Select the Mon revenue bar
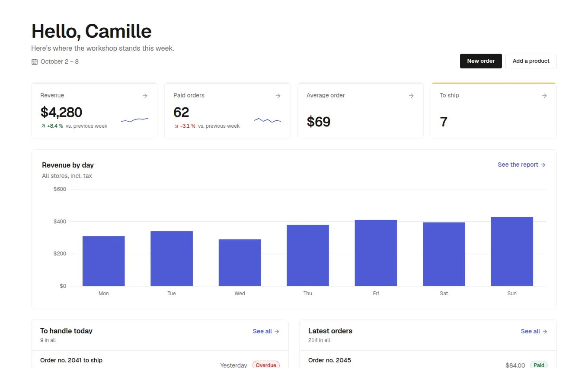588x368 pixels. 104,261
